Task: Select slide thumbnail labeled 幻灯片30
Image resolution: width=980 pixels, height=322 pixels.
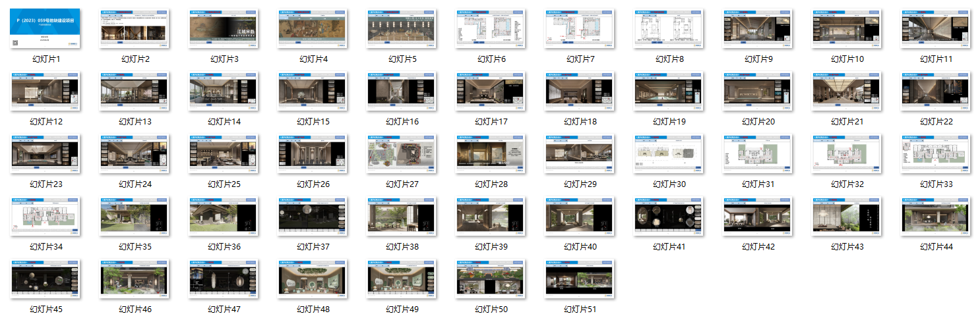Action: tap(669, 154)
